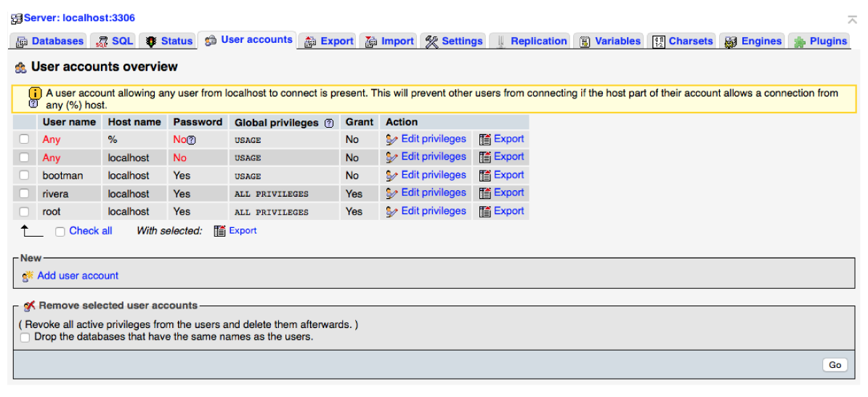868x397 pixels.
Task: Toggle Drop the databases with same names checkbox
Action: (25, 337)
